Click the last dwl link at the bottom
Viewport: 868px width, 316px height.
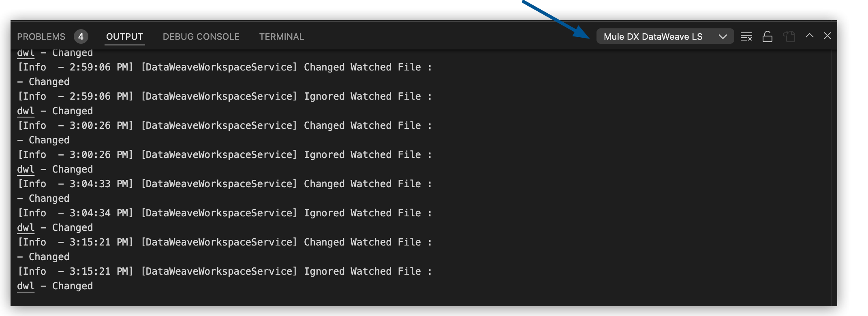tap(25, 286)
